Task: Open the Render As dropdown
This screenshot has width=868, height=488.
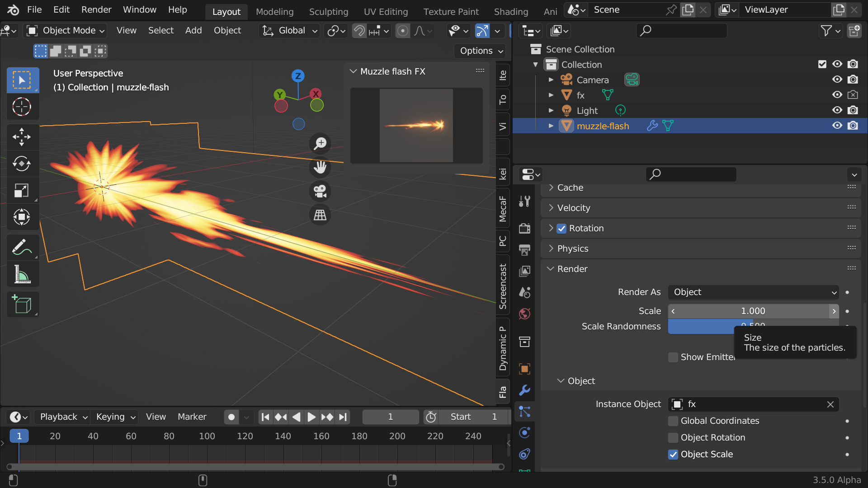Action: click(752, 292)
